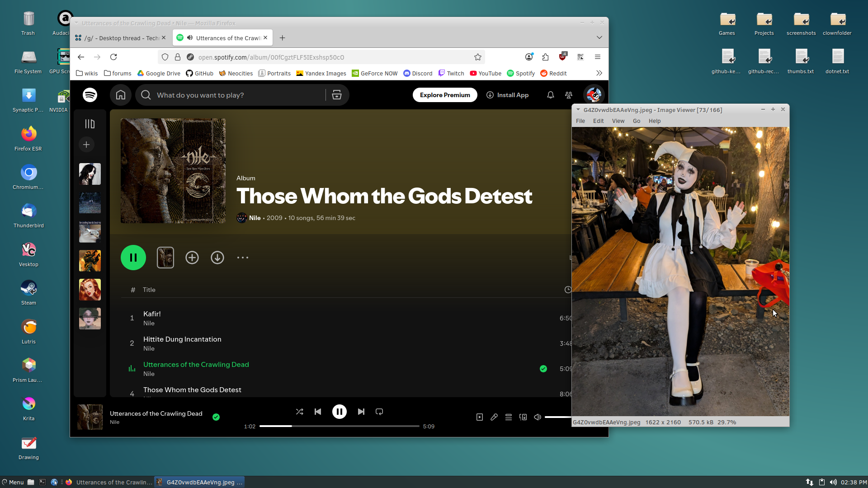The width and height of the screenshot is (868, 488).
Task: Open the play queue icon
Action: 509,417
